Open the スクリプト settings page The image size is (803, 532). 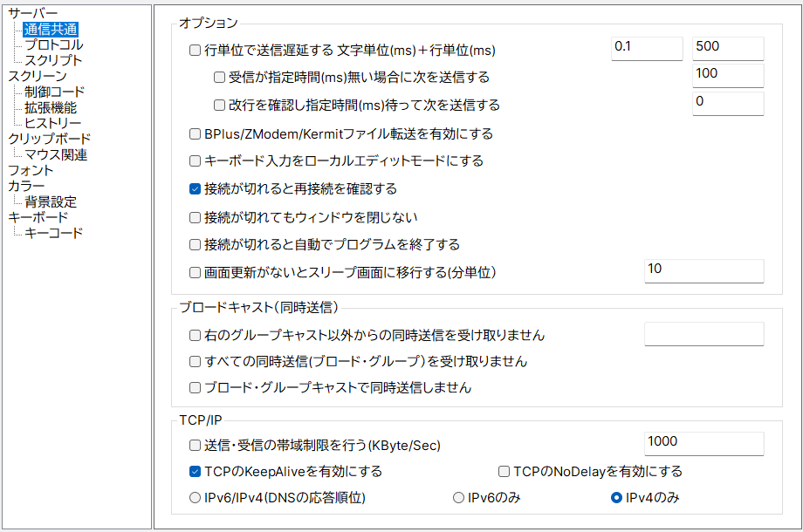53,60
